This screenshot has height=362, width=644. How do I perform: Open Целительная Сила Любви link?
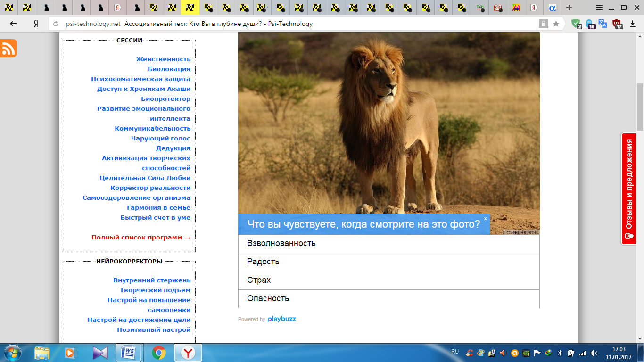click(145, 178)
